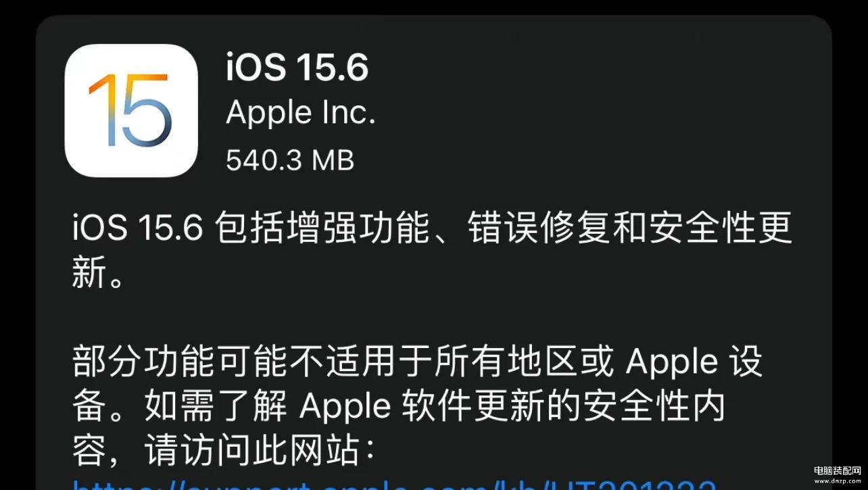Open the www.dnzp.com watermark URL
868x490 pixels.
tap(837, 480)
